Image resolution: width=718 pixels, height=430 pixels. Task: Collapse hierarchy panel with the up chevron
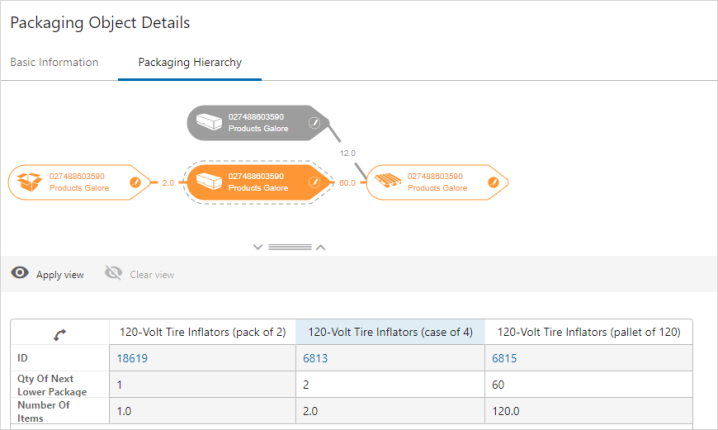321,246
